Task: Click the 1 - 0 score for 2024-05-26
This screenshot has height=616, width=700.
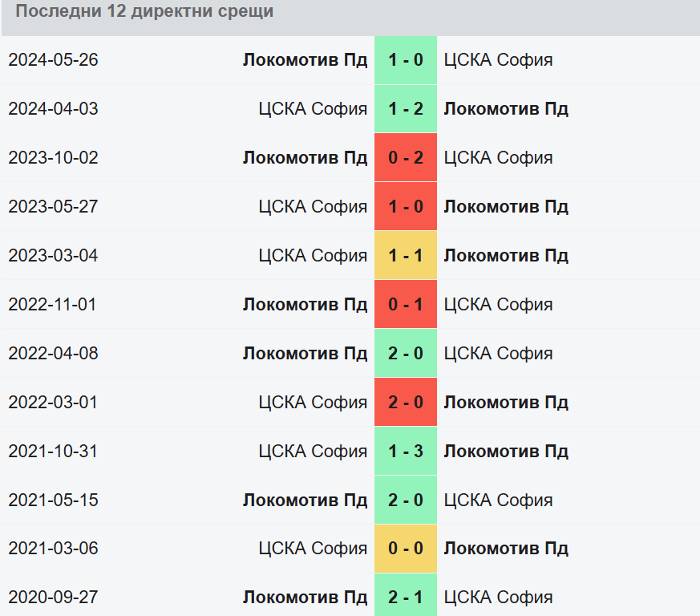Action: pyautogui.click(x=406, y=60)
